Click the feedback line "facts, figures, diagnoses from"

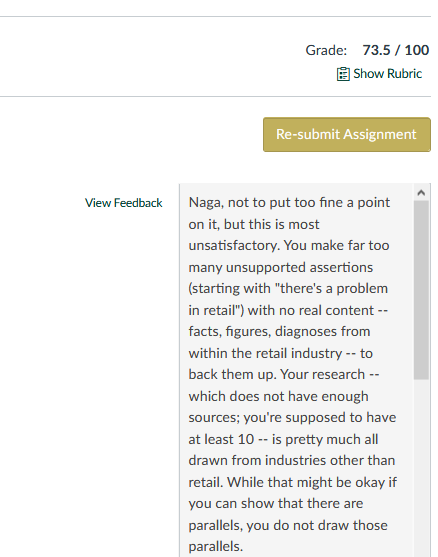[x=279, y=331]
